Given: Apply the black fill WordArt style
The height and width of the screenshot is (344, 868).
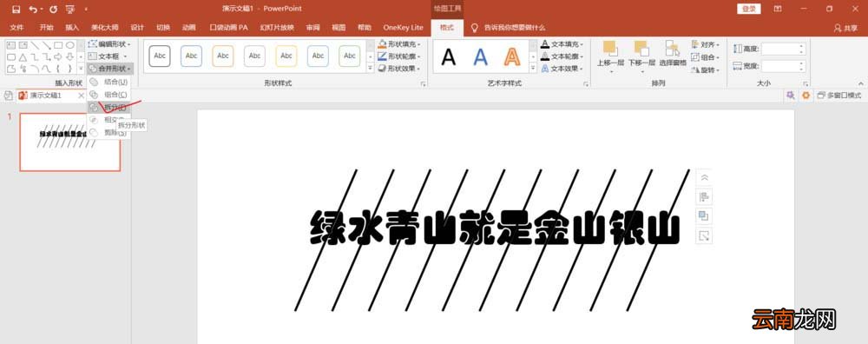Looking at the screenshot, I should 449,56.
